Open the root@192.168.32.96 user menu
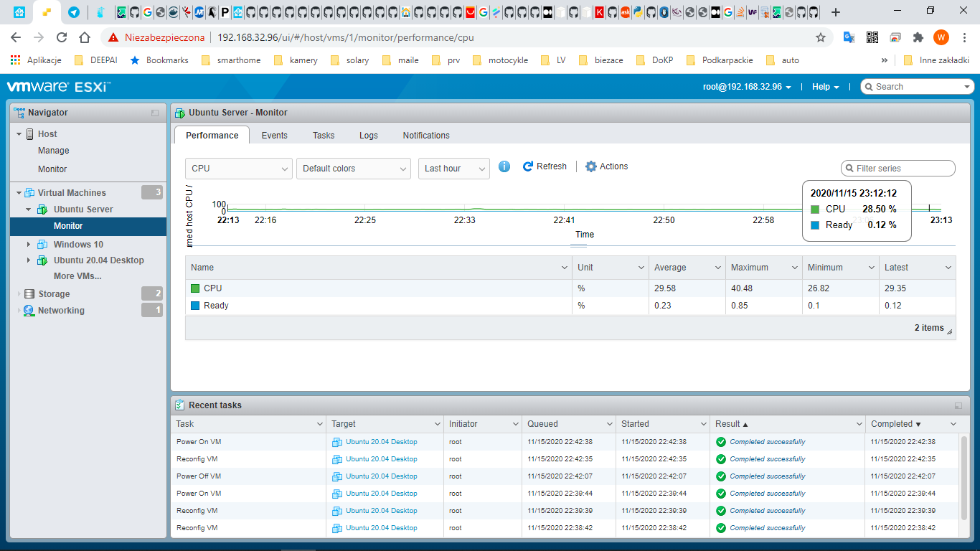Viewport: 980px width, 551px height. click(748, 87)
